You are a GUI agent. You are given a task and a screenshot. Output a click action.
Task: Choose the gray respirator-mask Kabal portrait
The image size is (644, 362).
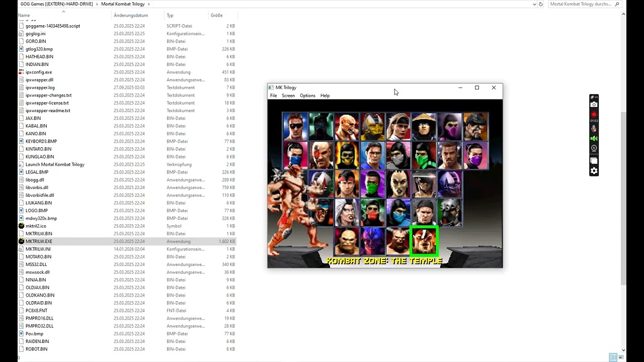pos(450,212)
